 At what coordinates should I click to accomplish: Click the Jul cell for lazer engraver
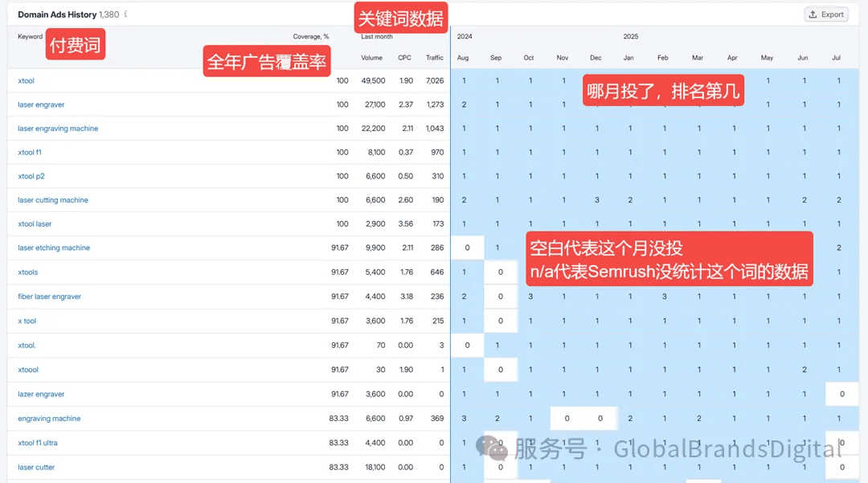[842, 394]
